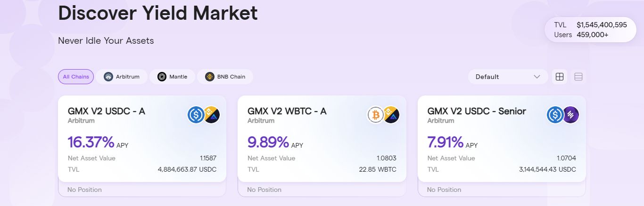Viewport: 644px width, 206px height.
Task: Click USDC coin icon on USDC - Senior card
Action: point(555,115)
